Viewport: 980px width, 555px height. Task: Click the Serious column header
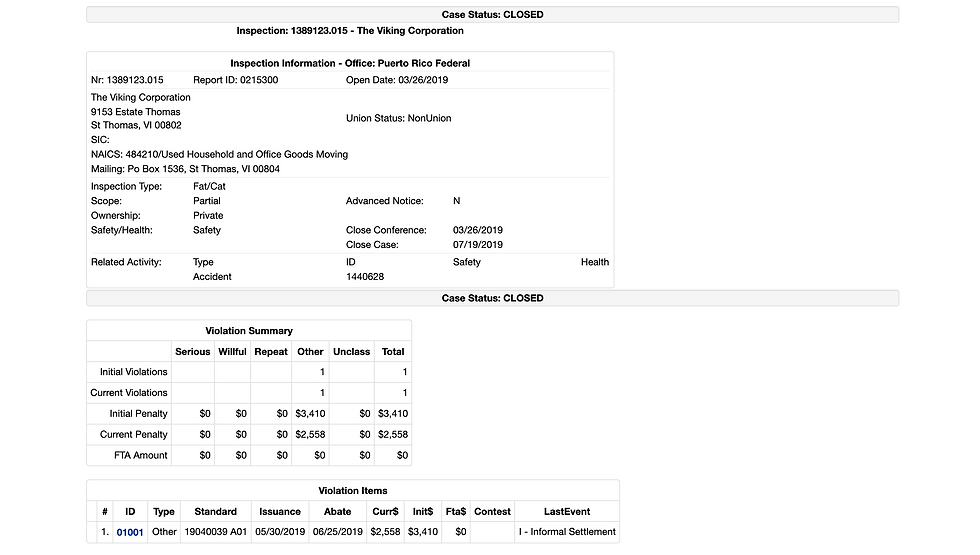point(192,352)
